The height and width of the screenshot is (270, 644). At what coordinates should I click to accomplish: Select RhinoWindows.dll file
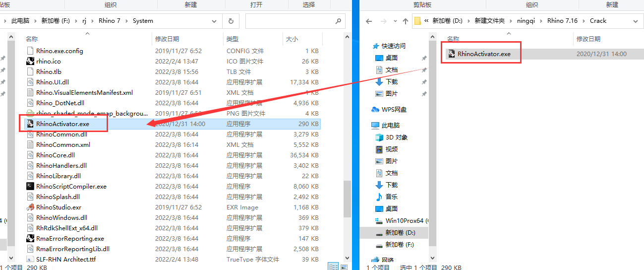click(x=61, y=217)
